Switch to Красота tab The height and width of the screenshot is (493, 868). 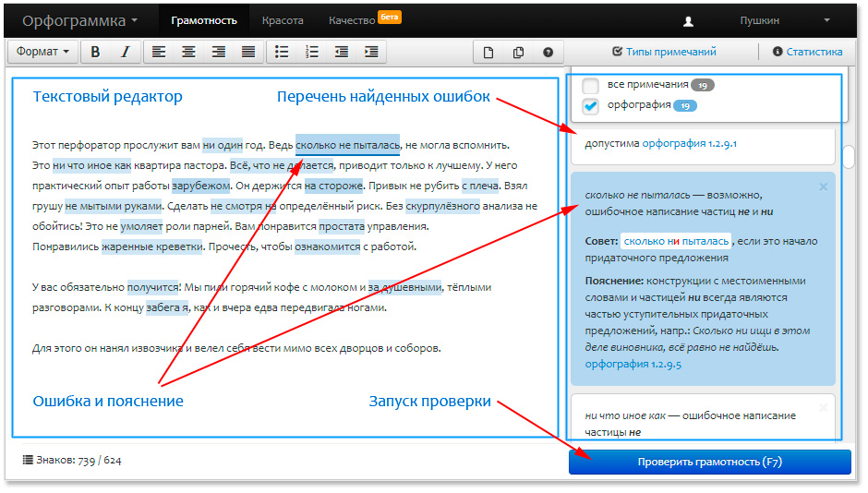click(x=283, y=20)
